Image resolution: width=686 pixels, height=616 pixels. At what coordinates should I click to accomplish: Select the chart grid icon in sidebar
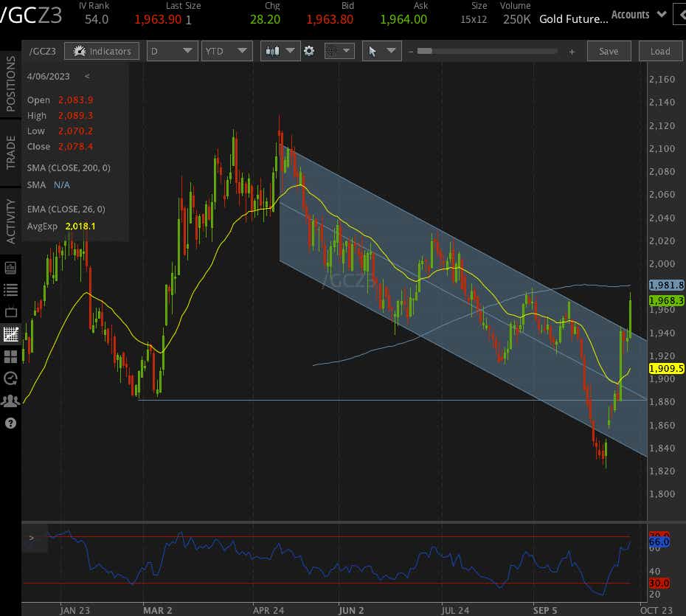(x=10, y=334)
